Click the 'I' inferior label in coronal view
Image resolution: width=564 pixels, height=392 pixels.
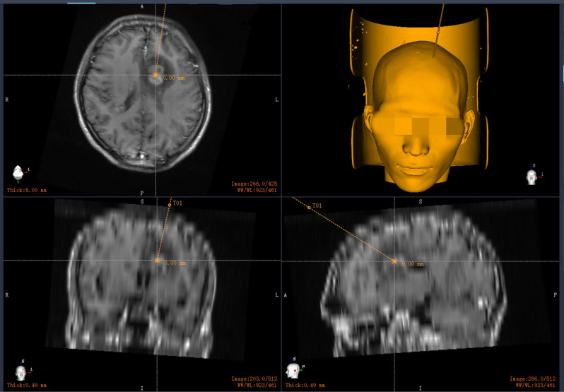tap(142, 388)
